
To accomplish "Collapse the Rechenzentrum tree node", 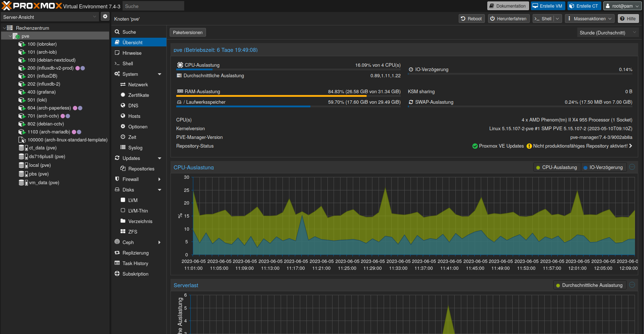I will (4, 28).
